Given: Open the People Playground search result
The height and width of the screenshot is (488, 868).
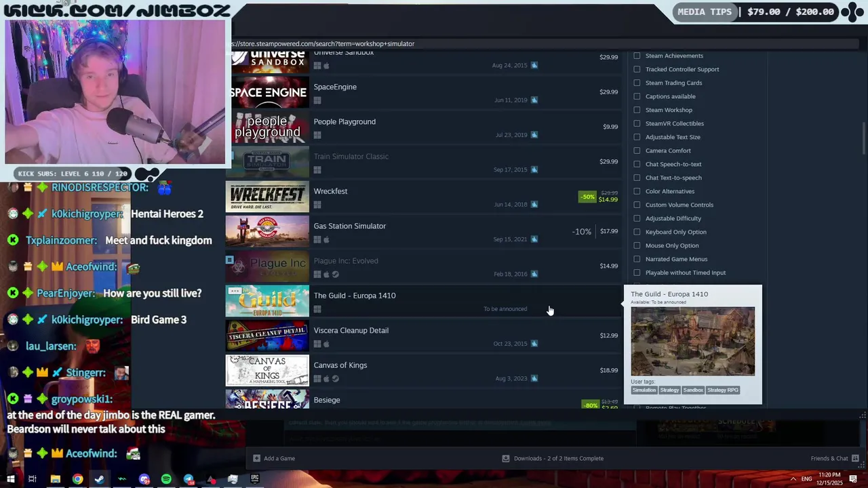Looking at the screenshot, I should [x=424, y=127].
